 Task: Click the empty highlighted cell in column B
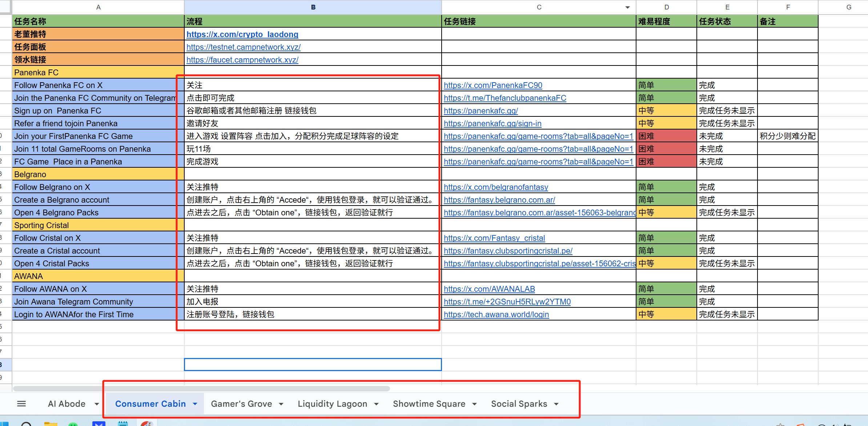point(313,365)
